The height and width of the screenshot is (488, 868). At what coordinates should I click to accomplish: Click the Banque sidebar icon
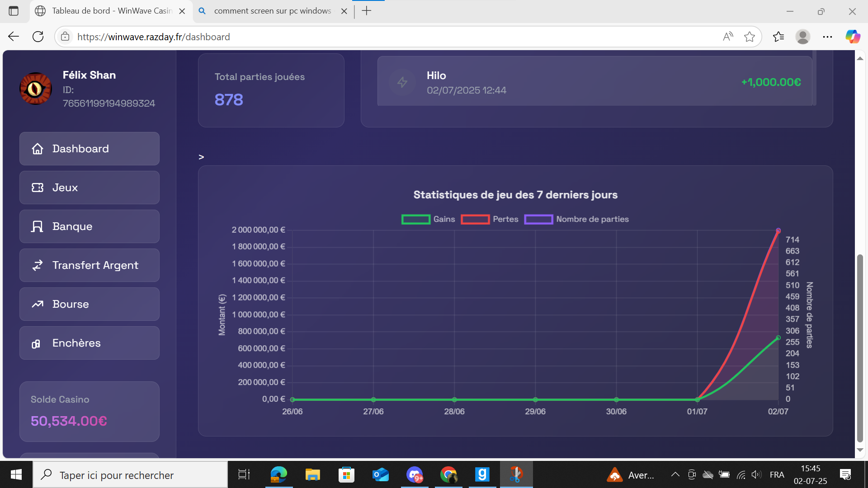(38, 226)
